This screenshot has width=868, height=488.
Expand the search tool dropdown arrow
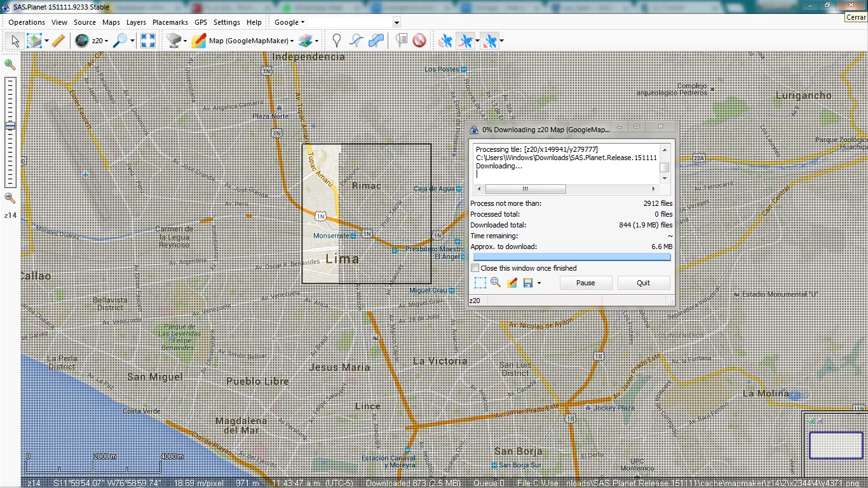click(x=132, y=41)
